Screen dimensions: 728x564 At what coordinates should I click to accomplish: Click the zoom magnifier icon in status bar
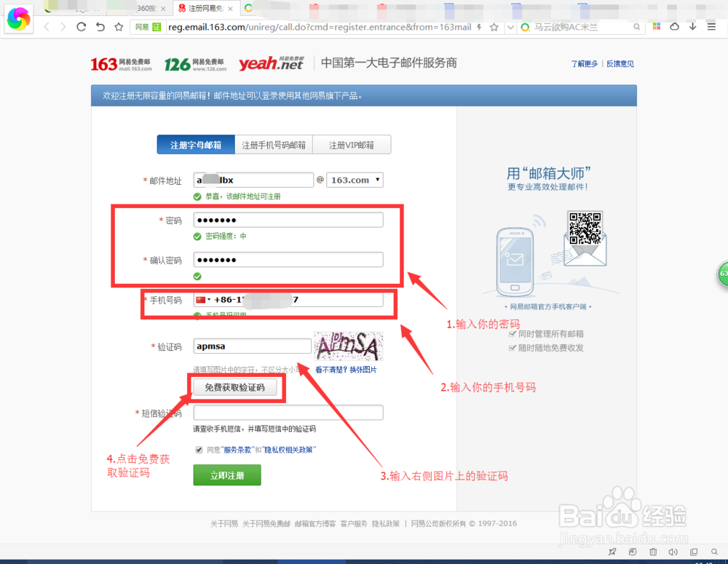[x=714, y=552]
